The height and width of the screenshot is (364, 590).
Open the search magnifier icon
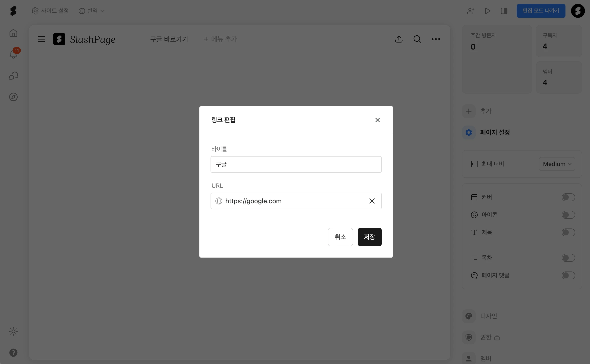point(417,39)
